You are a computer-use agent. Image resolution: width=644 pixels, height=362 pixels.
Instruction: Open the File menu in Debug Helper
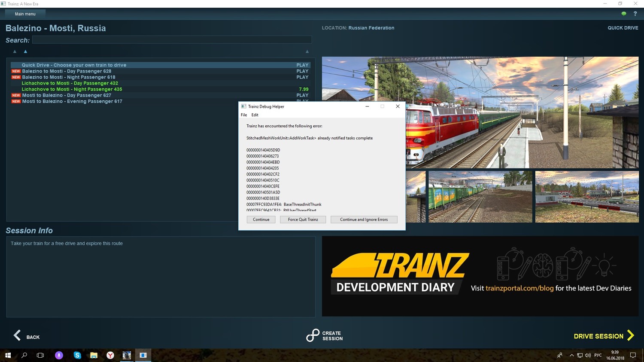tap(244, 115)
